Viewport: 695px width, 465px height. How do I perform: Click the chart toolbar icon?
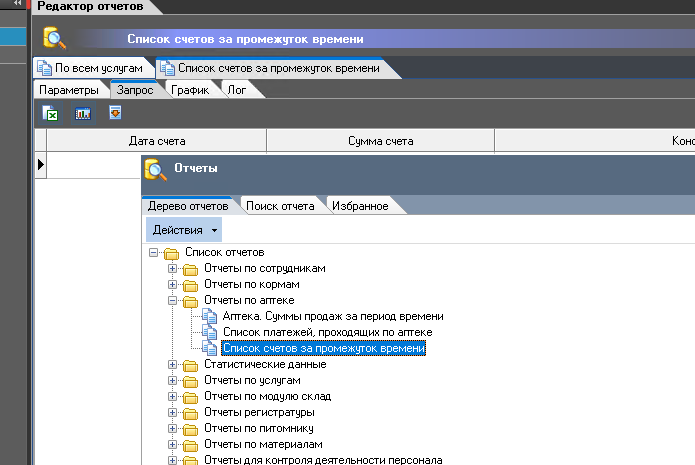(83, 114)
